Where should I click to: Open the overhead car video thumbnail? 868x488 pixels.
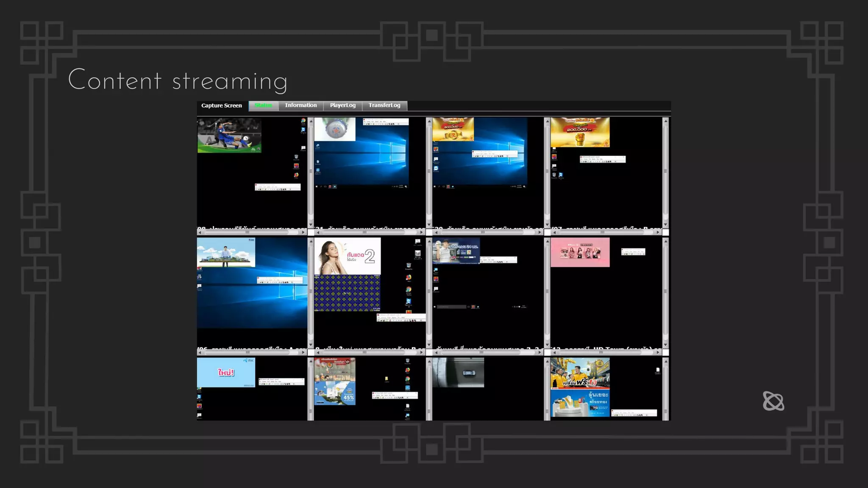[458, 372]
